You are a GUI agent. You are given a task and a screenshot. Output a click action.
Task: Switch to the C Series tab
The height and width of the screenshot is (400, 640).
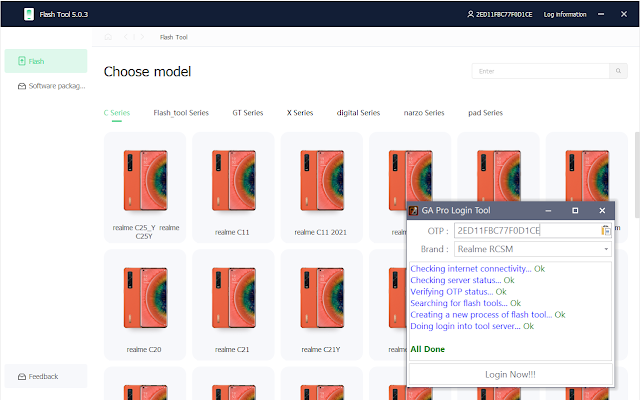pos(117,113)
